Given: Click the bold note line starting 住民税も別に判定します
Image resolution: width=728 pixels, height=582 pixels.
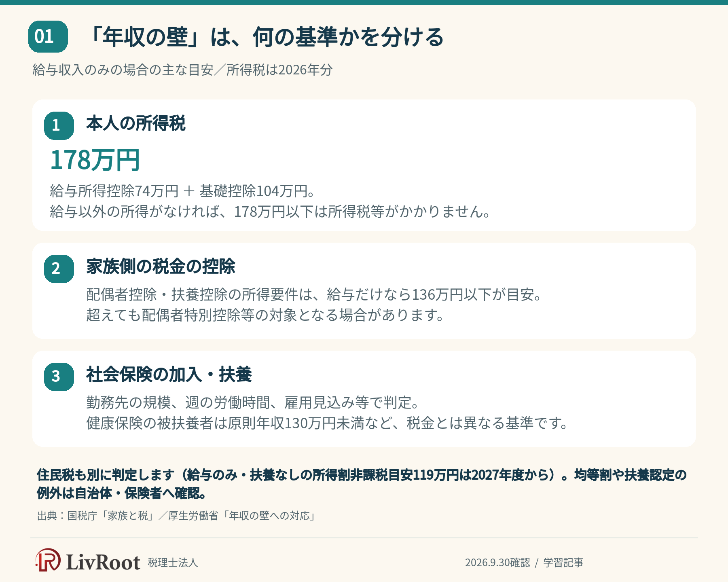Looking at the screenshot, I should [x=362, y=475].
